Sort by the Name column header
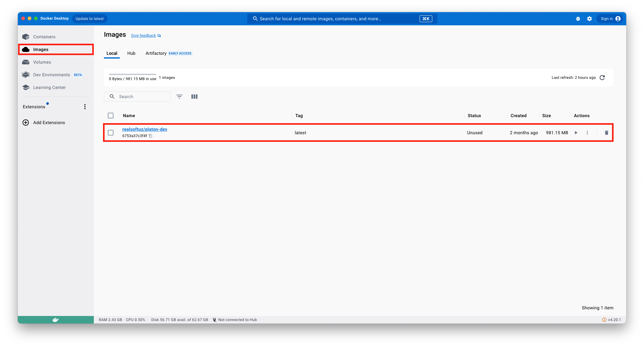This screenshot has height=347, width=644. [129, 116]
